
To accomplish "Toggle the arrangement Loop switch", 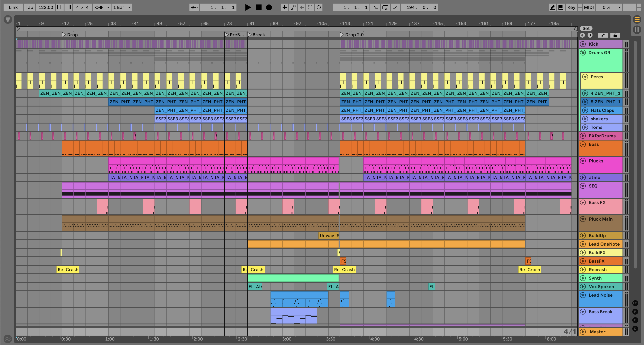I will 385,7.
